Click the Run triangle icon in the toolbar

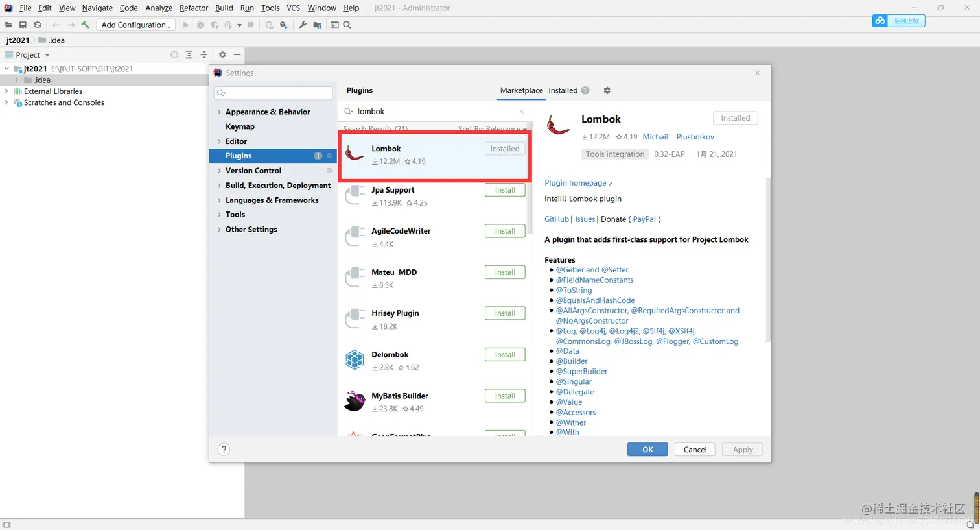[x=186, y=25]
